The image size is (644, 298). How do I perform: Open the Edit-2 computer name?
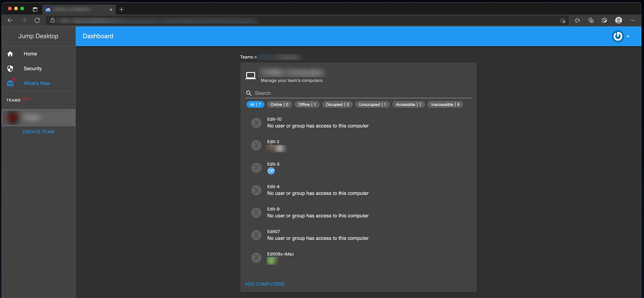pyautogui.click(x=273, y=142)
